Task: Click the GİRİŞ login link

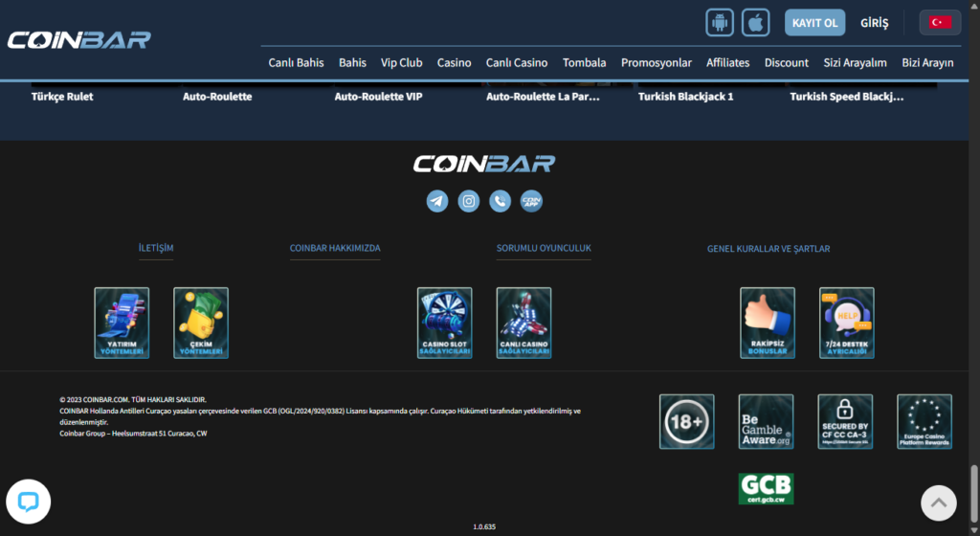Action: (875, 22)
